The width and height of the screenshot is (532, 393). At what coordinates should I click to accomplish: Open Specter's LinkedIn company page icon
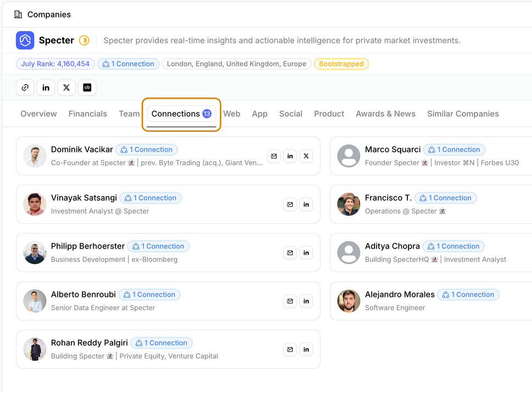(x=46, y=87)
